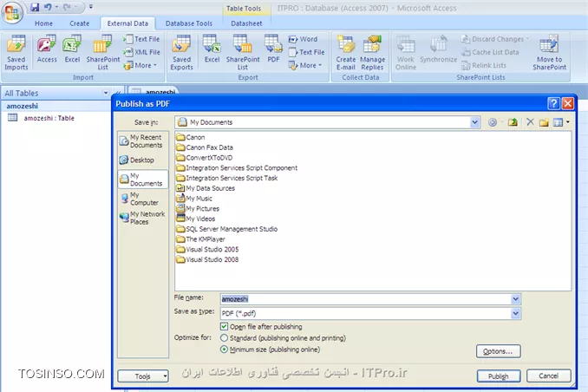Image resolution: width=588 pixels, height=392 pixels.
Task: Open the Datasheet ribbon tab
Action: click(246, 23)
